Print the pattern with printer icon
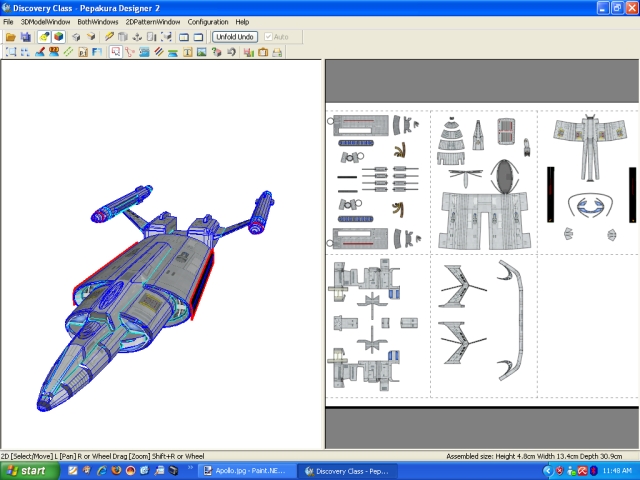The width and height of the screenshot is (640, 480). point(277,52)
